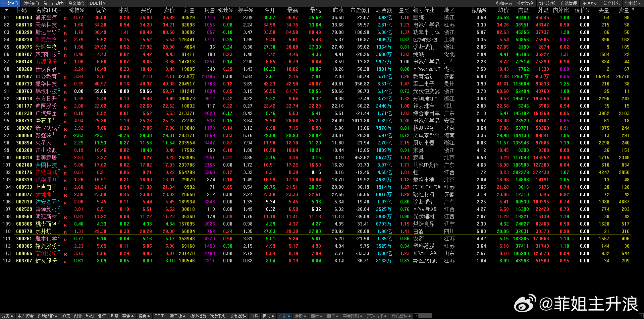This screenshot has height=319, width=644.
Task: Expand the 债券 bottom menu
Action: 145,316
